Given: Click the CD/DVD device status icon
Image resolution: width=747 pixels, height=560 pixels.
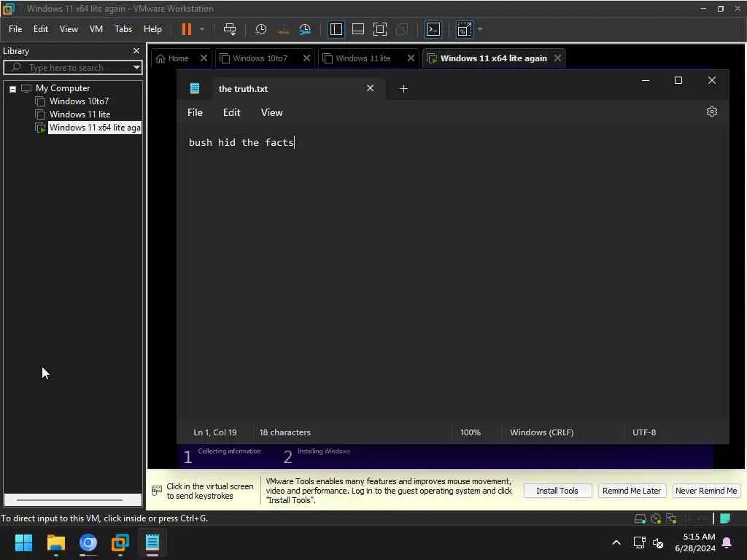Looking at the screenshot, I should coord(656,518).
